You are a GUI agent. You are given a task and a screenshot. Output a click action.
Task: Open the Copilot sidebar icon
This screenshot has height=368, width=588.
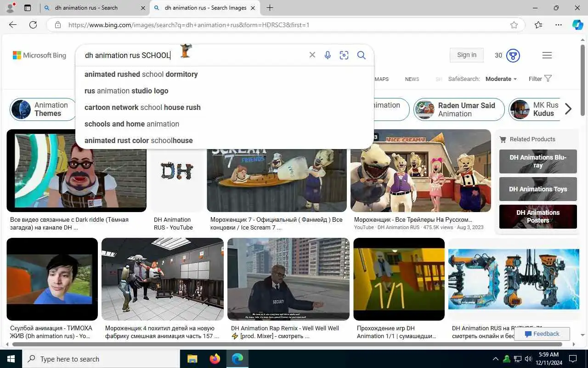[x=577, y=25]
